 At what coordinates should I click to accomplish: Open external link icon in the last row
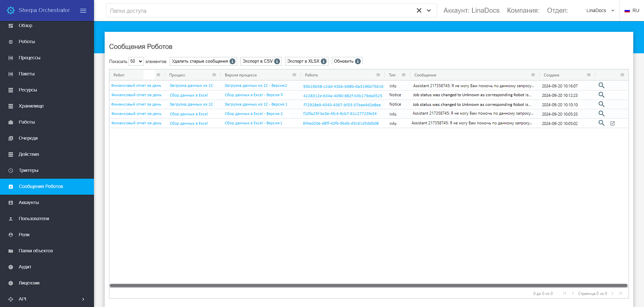pyautogui.click(x=612, y=123)
